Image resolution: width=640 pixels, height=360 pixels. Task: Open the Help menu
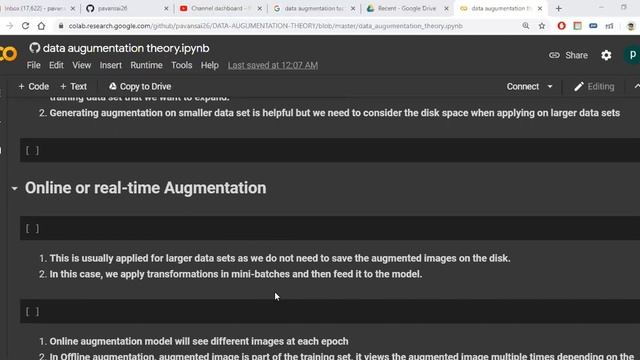(x=210, y=65)
